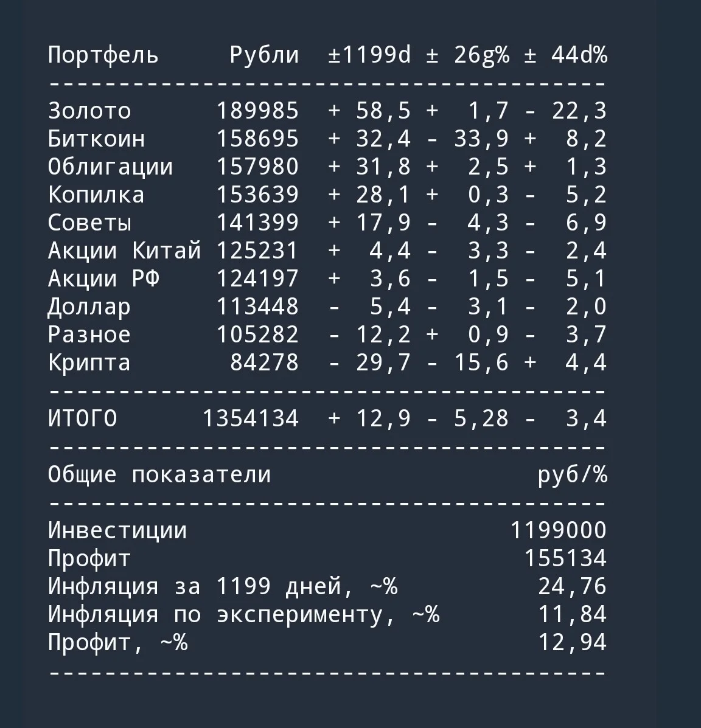Select the Копилка amount 153639

pyautogui.click(x=258, y=195)
